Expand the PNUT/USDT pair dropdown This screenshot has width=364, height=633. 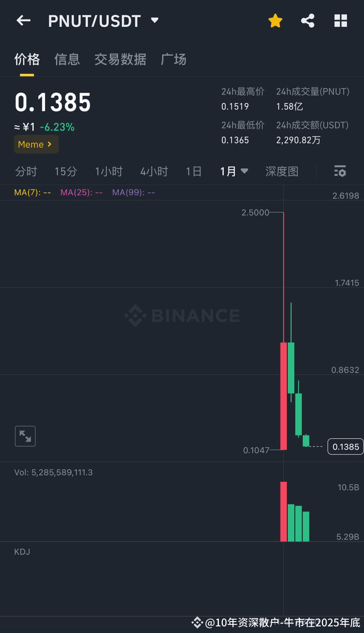point(154,20)
